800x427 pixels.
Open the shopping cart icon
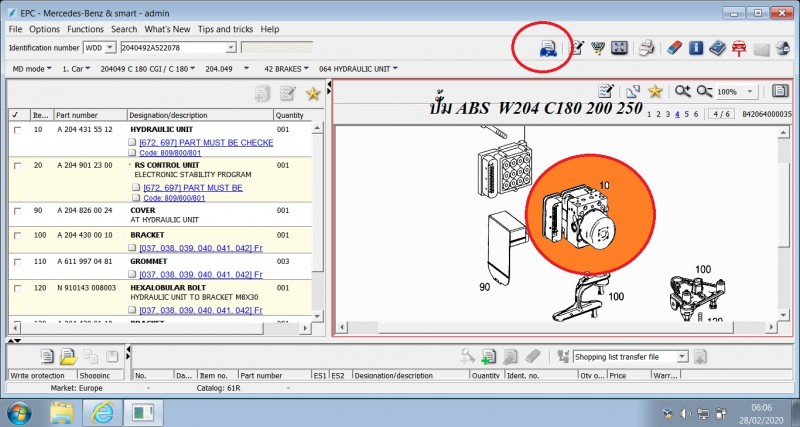click(x=597, y=48)
